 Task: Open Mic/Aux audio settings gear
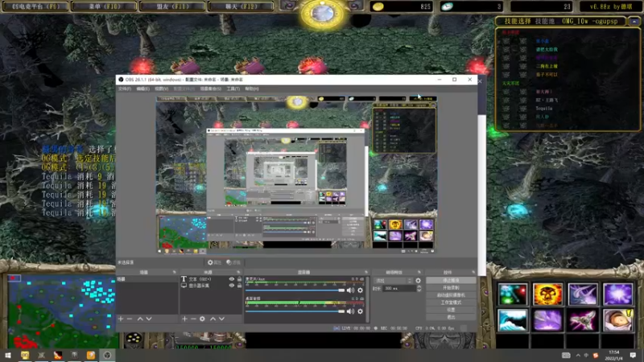click(360, 290)
